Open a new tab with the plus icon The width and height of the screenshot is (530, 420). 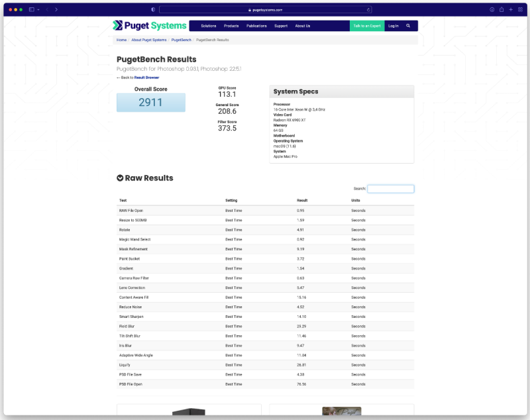coord(511,9)
